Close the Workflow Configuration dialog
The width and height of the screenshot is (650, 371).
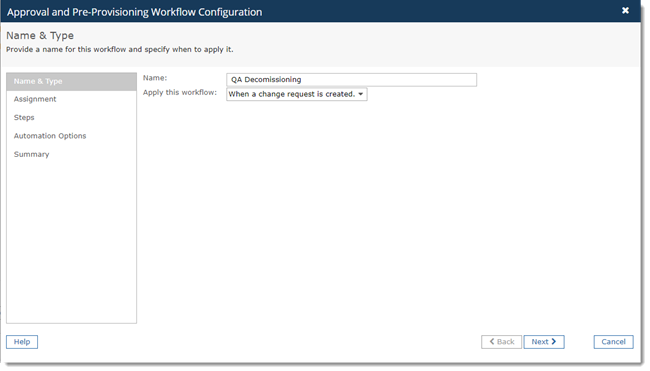click(625, 10)
